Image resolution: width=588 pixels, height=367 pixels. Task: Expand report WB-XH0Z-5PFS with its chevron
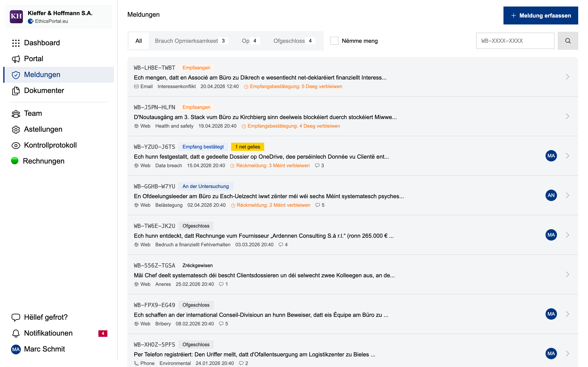tap(568, 353)
